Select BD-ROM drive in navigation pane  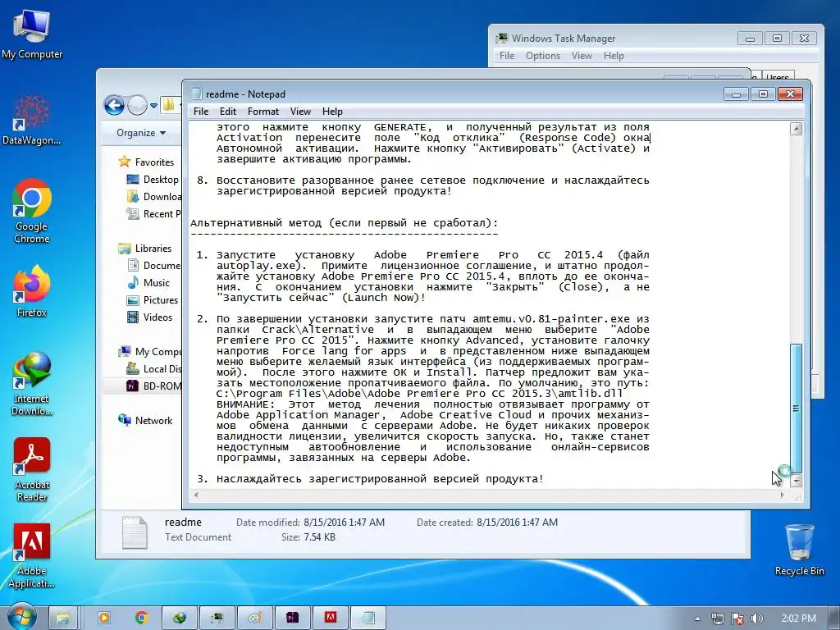point(154,386)
